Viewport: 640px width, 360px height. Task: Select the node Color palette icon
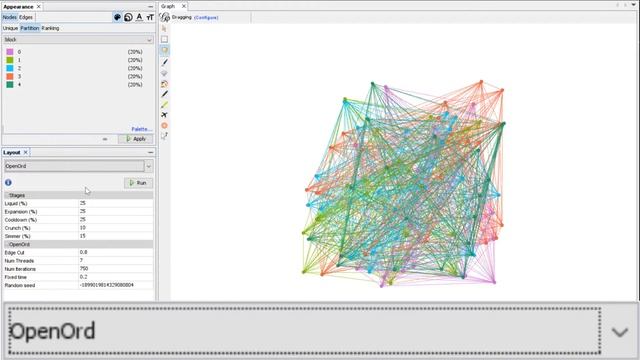[117, 17]
